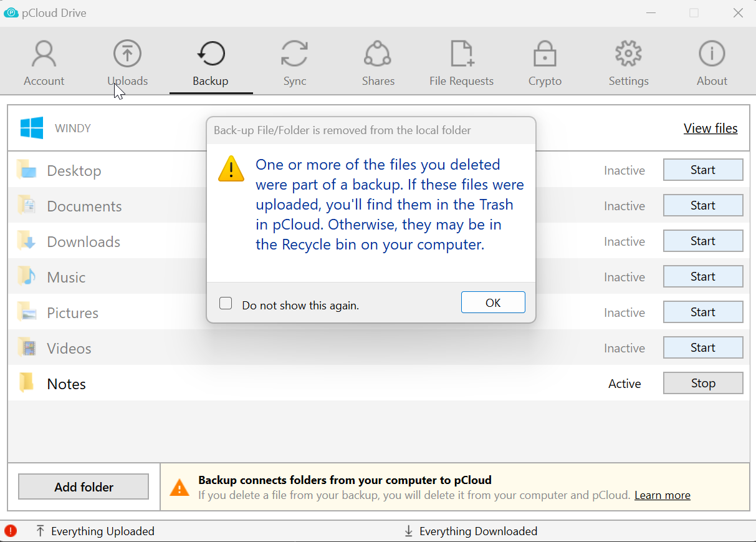Image resolution: width=756 pixels, height=542 pixels.
Task: Click the red error status icon
Action: (x=11, y=531)
